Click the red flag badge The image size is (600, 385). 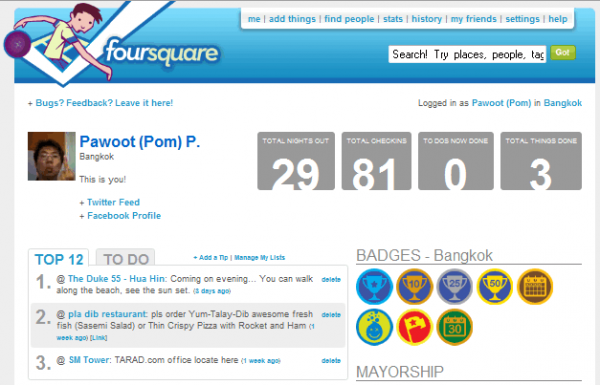[x=414, y=327]
